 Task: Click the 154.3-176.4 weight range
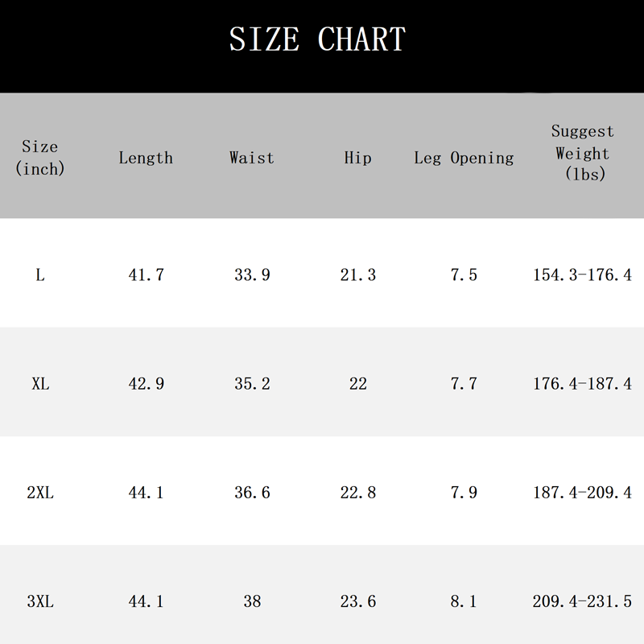point(582,275)
